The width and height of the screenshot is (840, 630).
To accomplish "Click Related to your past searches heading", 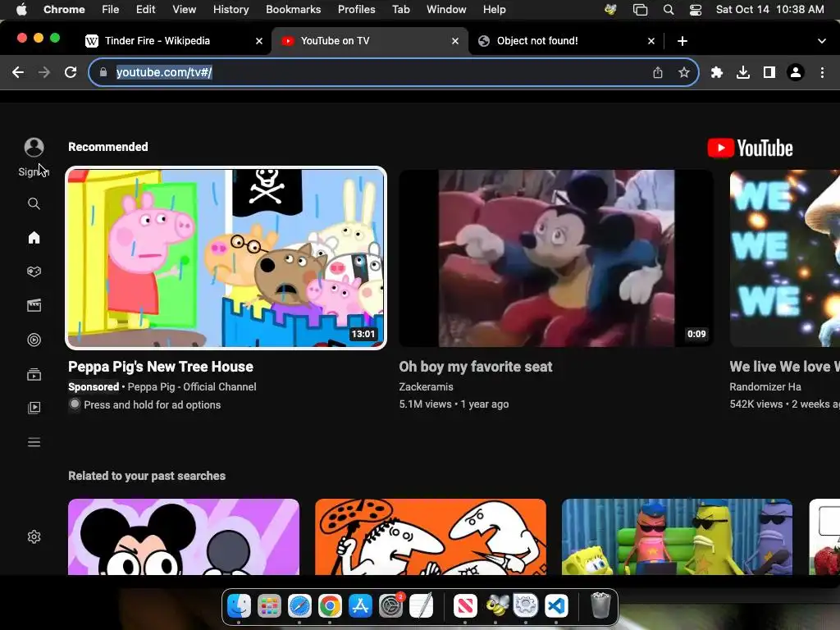I will (147, 476).
